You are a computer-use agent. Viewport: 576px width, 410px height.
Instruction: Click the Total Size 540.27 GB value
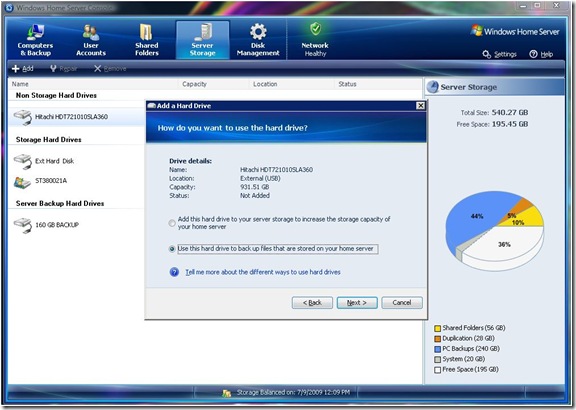tap(510, 112)
